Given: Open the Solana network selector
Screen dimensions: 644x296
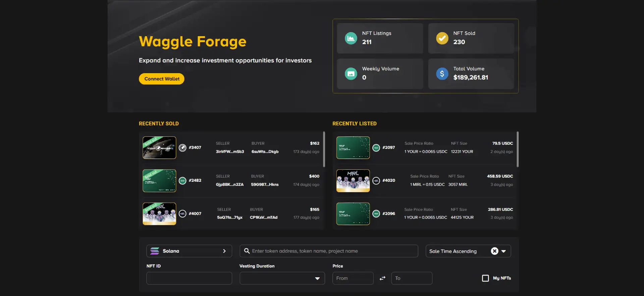Looking at the screenshot, I should coord(189,251).
